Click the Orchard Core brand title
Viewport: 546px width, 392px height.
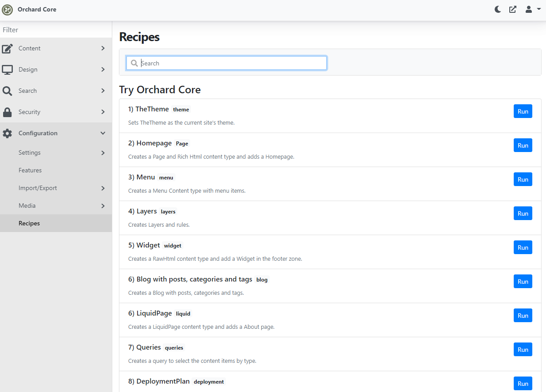(37, 9)
